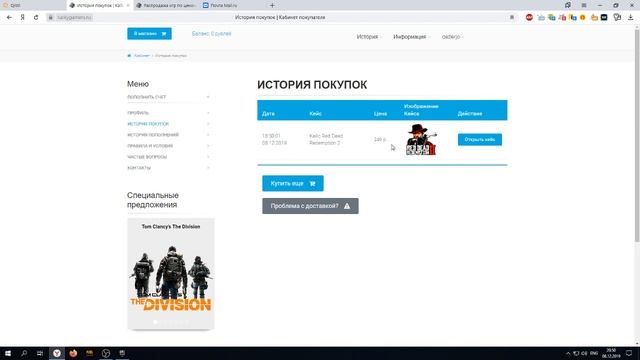Open Yandex home via the Я icon
Viewport: 640px width, 360px height.
22,18
